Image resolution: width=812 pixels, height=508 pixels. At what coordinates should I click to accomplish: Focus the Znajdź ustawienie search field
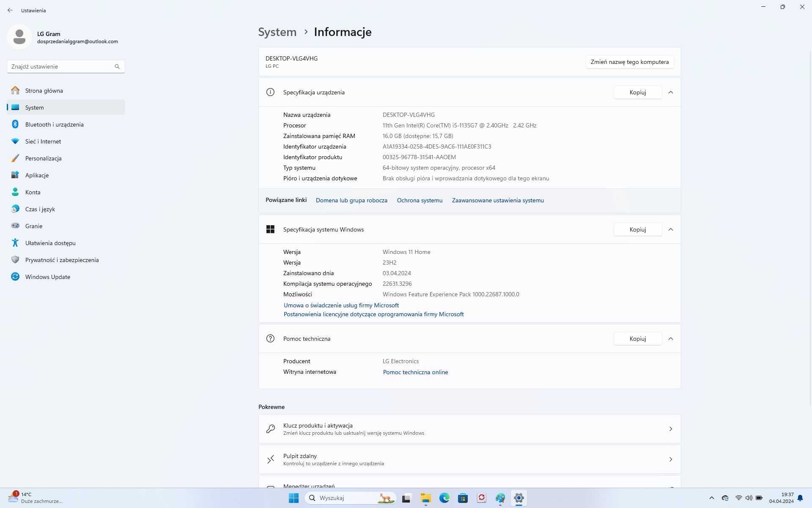[66, 66]
